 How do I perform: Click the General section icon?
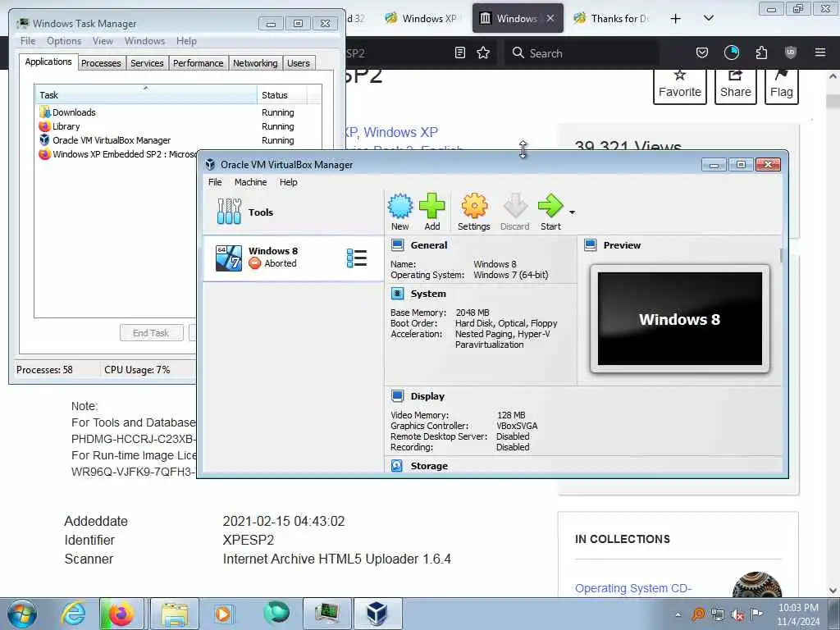point(398,245)
